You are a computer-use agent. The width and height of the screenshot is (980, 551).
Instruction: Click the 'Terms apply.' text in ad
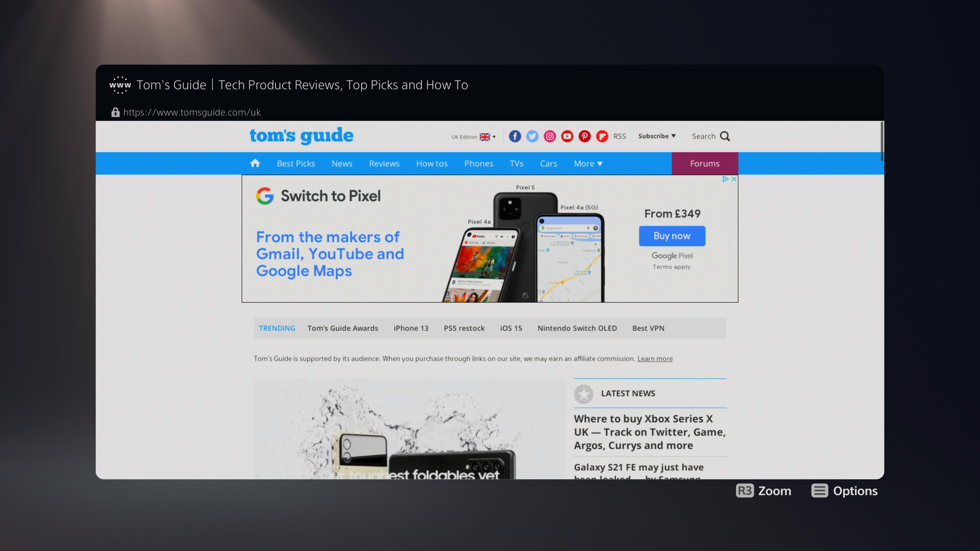click(672, 267)
